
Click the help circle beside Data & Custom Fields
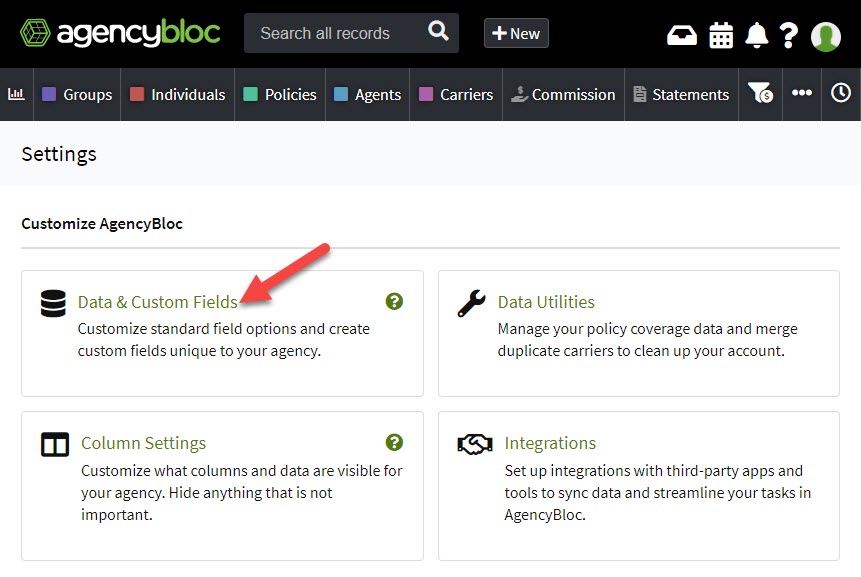click(x=394, y=300)
